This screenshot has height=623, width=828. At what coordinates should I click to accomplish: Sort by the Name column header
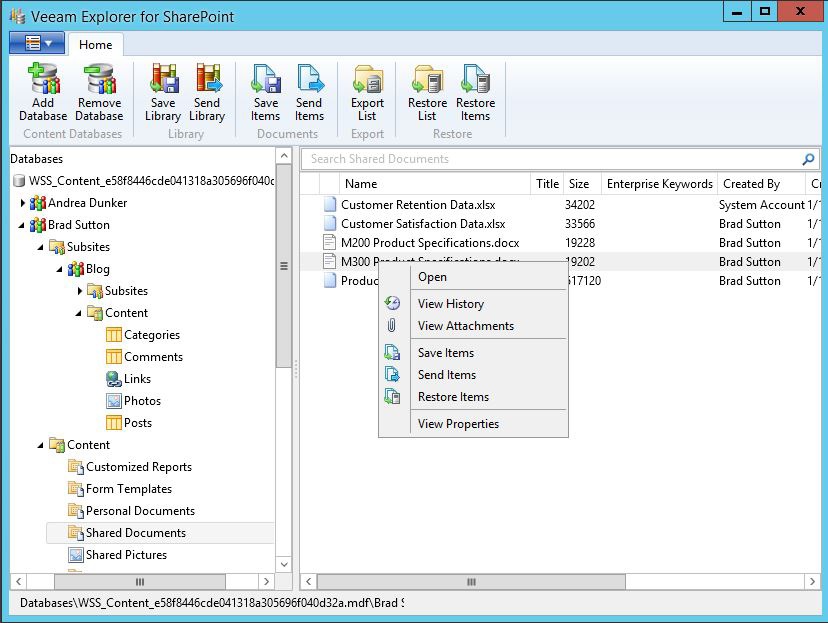coord(434,184)
